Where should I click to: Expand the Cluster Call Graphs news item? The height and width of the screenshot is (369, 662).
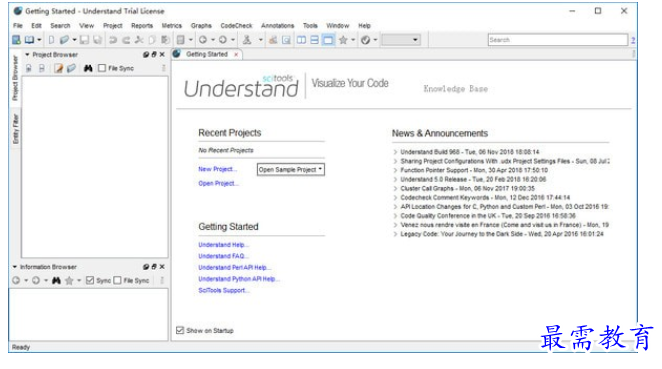coord(396,188)
